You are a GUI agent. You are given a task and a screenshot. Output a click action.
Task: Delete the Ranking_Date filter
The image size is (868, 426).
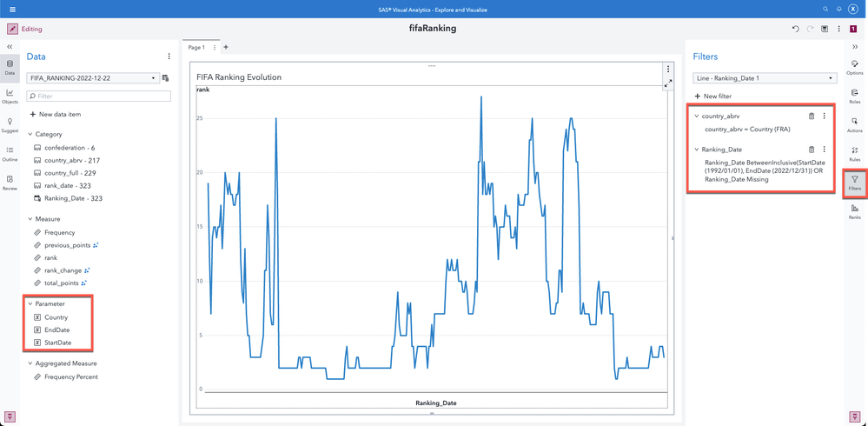[812, 150]
